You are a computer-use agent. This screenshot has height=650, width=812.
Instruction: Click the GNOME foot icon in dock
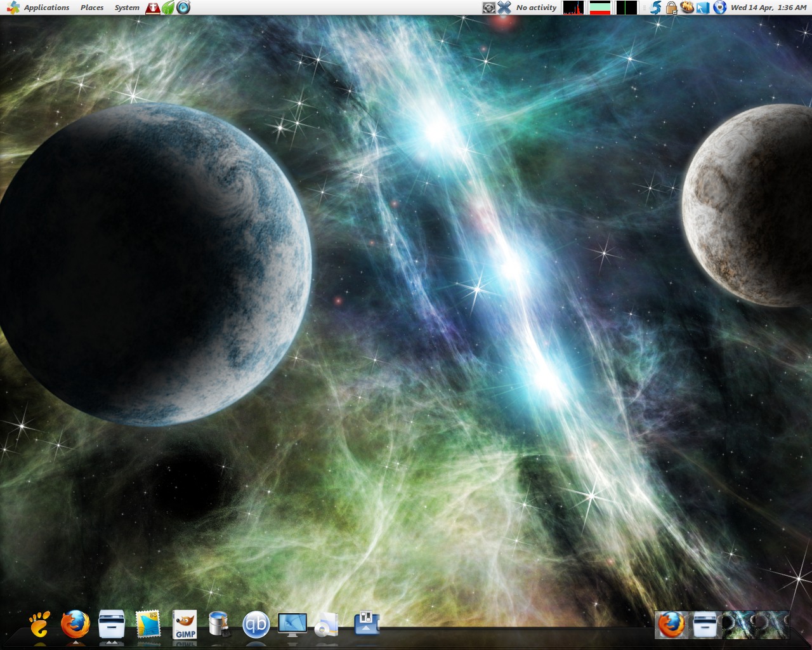(x=39, y=624)
